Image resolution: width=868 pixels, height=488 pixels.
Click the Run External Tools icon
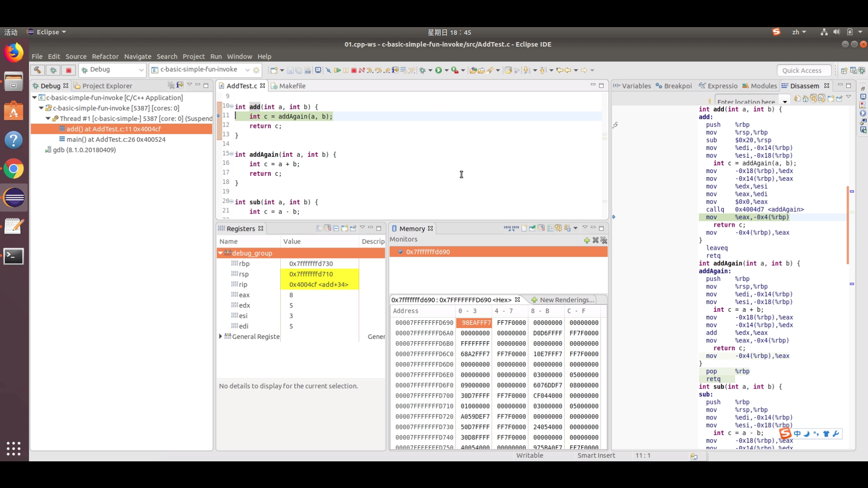455,70
